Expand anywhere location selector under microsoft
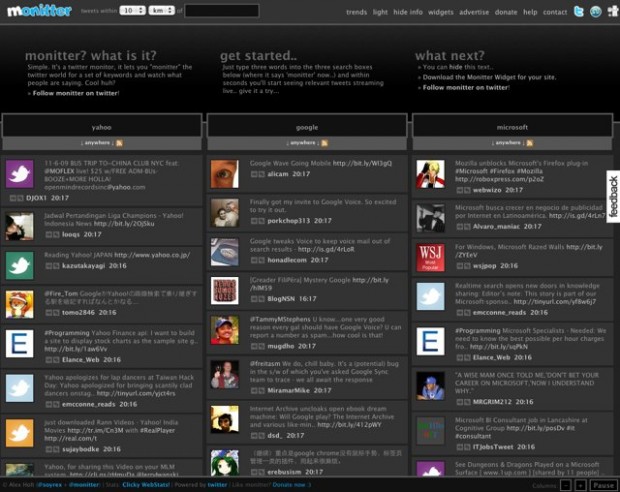This screenshot has width=620, height=492. 508,143
